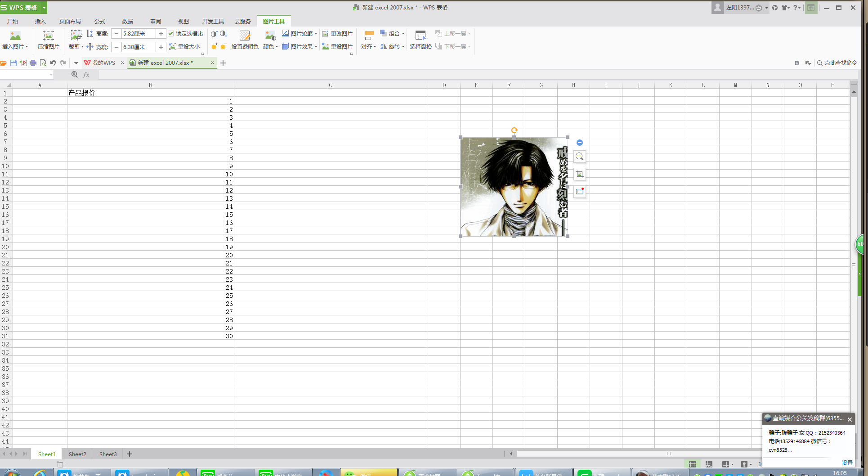This screenshot has width=868, height=476.
Task: Click the save icon in quick access bar
Action: [13, 63]
